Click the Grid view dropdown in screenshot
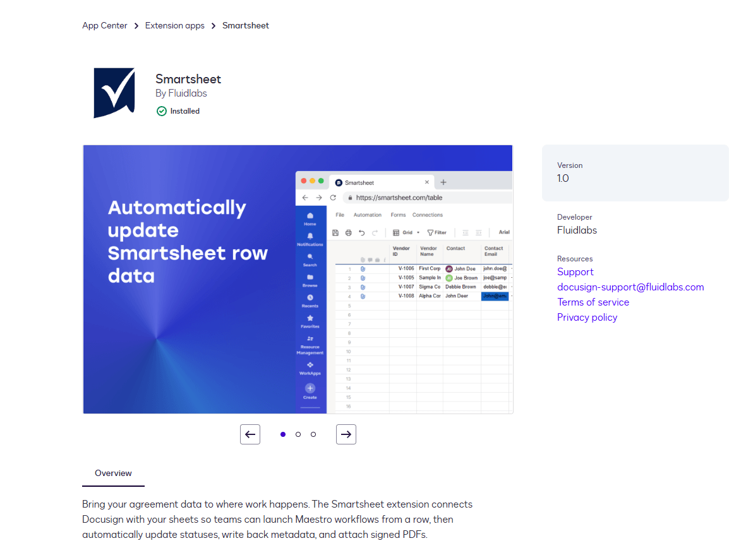Viewport: 753px width, 560px height. click(406, 232)
